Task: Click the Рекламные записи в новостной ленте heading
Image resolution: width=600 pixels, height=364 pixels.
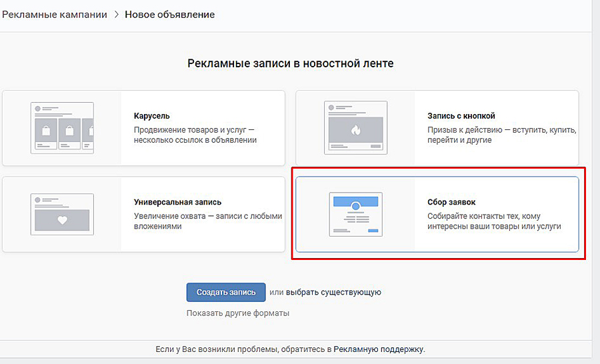Action: (x=290, y=64)
